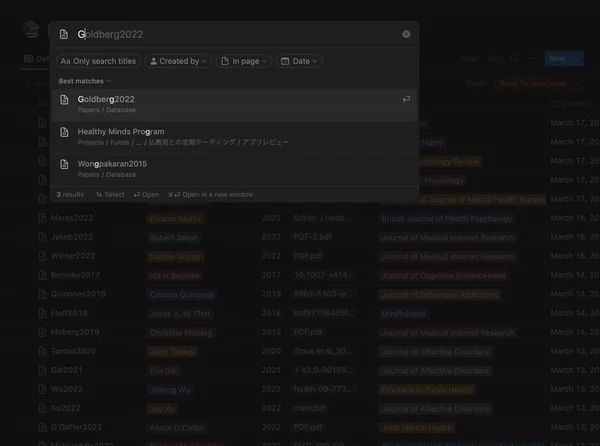Image resolution: width=600 pixels, height=446 pixels.
Task: Click the Frontiers in Public Health tag
Action: tap(427, 390)
